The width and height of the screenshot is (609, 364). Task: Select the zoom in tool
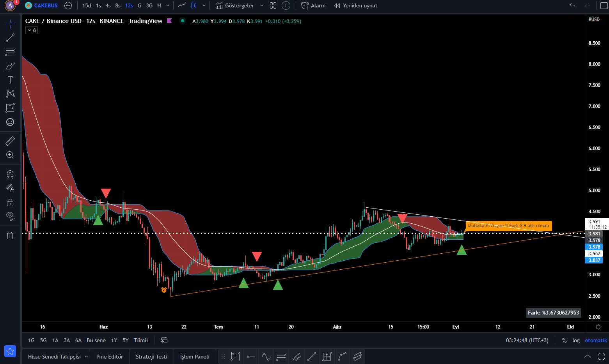point(10,155)
